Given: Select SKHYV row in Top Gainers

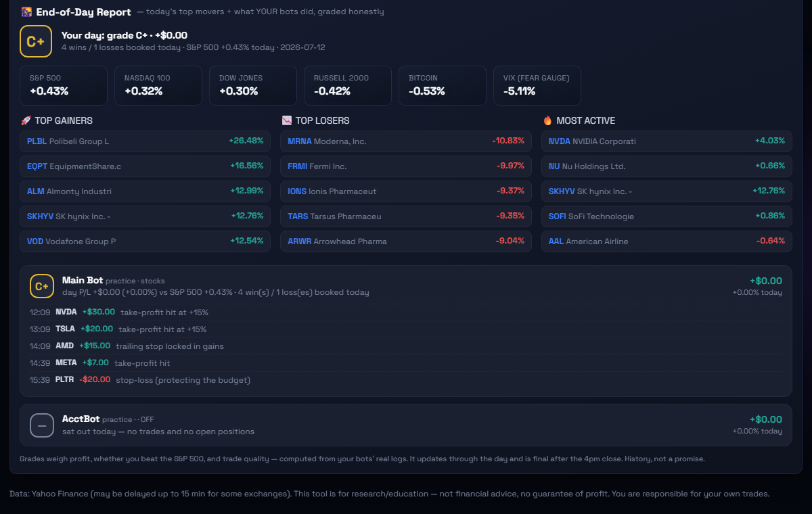Looking at the screenshot, I should tap(145, 216).
